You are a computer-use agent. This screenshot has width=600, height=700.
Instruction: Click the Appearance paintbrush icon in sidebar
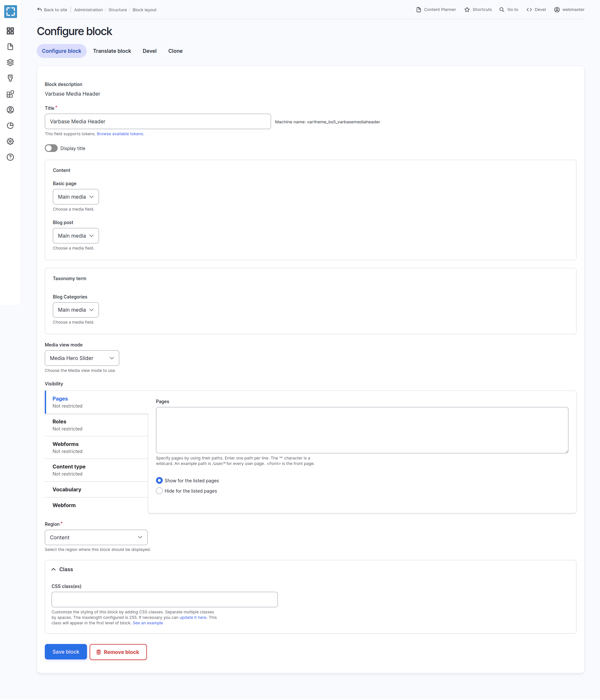11,78
